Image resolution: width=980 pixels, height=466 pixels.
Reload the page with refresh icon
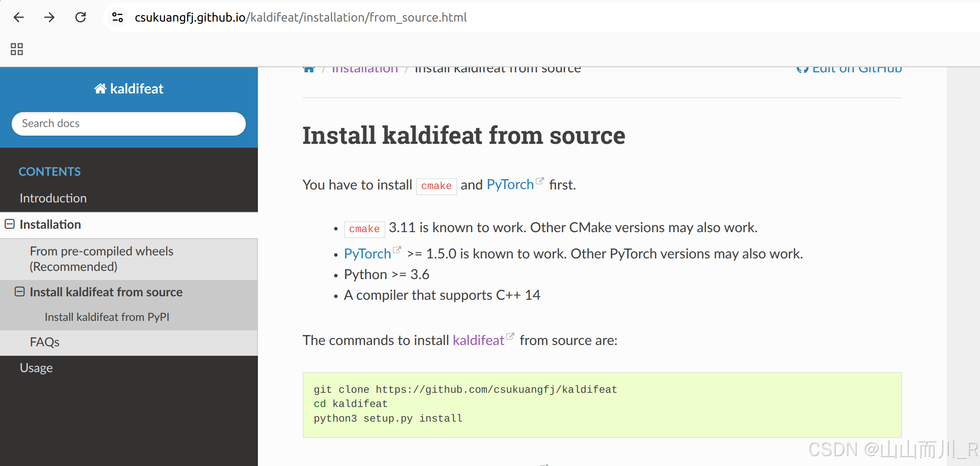click(81, 17)
